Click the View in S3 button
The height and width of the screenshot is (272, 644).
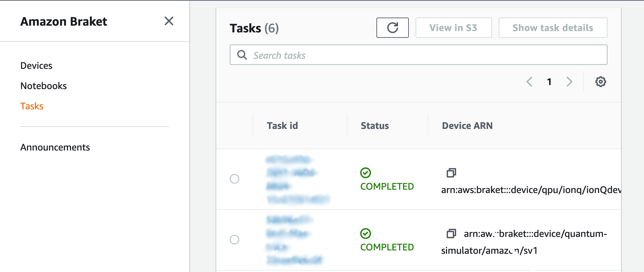pos(453,28)
